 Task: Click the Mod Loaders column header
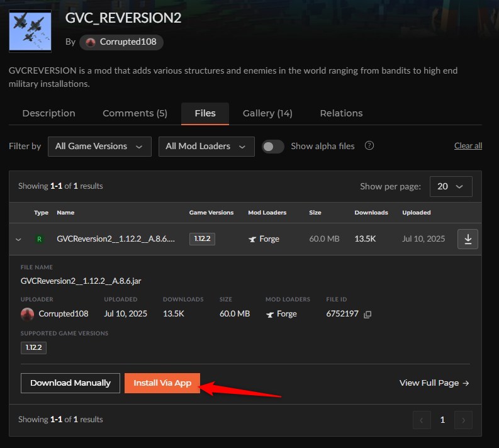click(267, 213)
